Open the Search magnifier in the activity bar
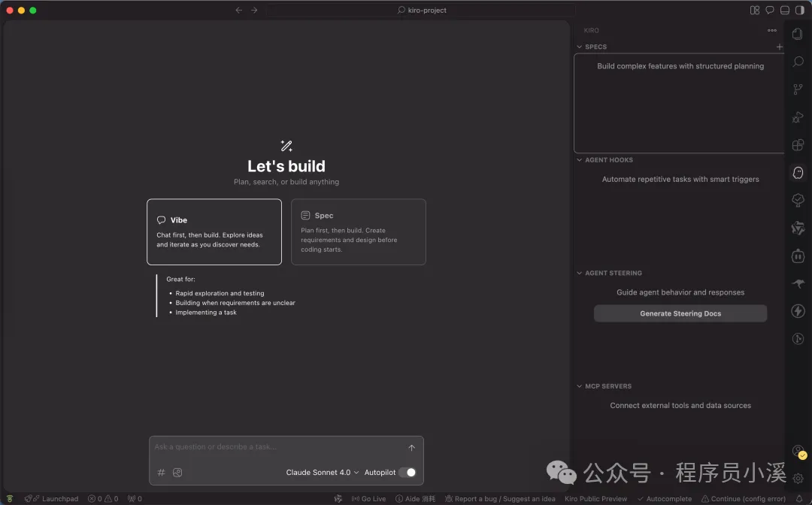Viewport: 812px width, 505px height. point(798,62)
